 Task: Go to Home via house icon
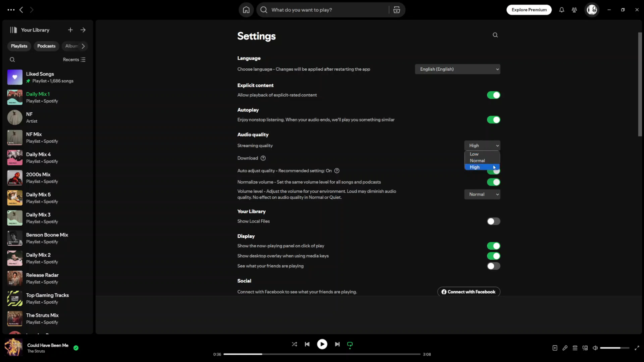(246, 10)
